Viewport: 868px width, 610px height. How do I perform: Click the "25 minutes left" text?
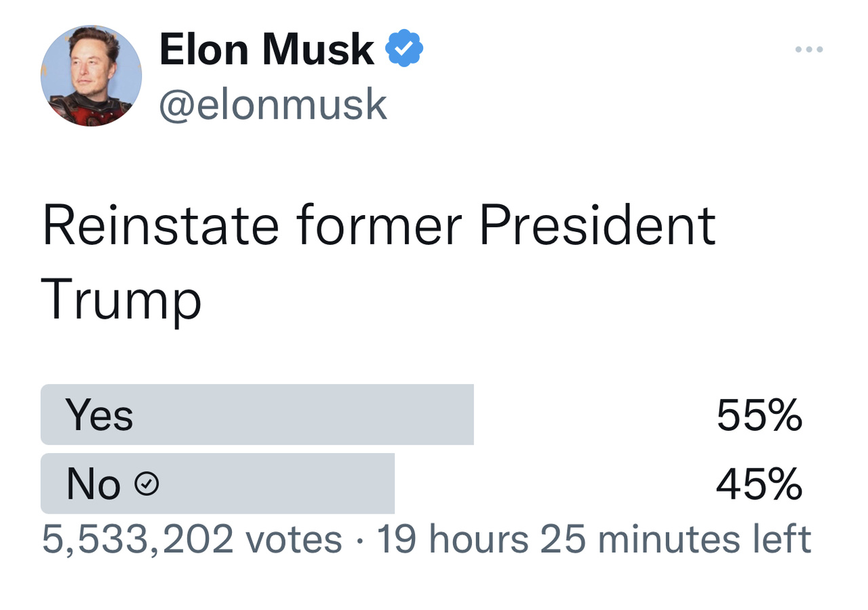675,539
